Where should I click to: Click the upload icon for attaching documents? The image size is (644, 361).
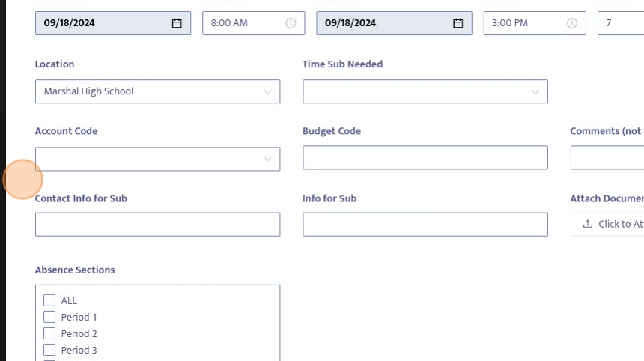588,224
